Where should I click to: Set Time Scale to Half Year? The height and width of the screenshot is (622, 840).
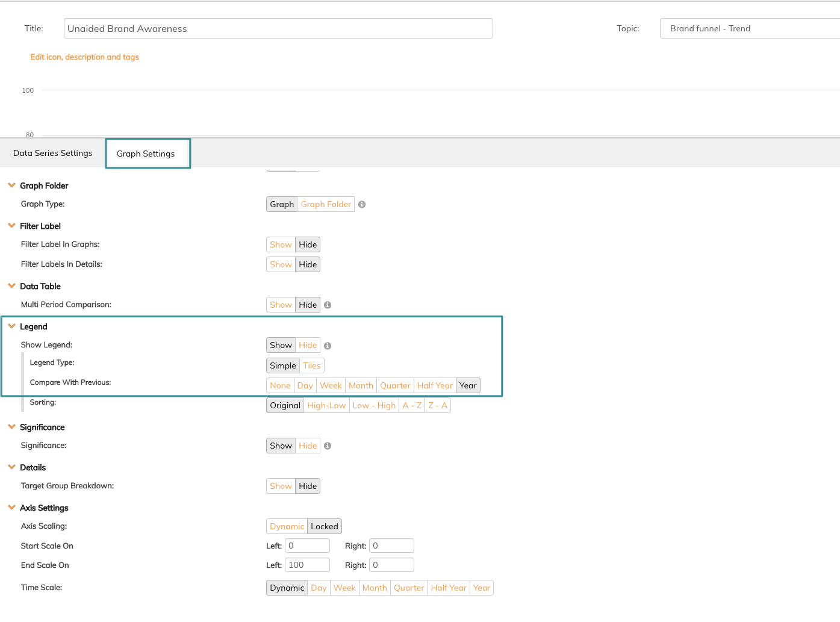[x=449, y=588]
